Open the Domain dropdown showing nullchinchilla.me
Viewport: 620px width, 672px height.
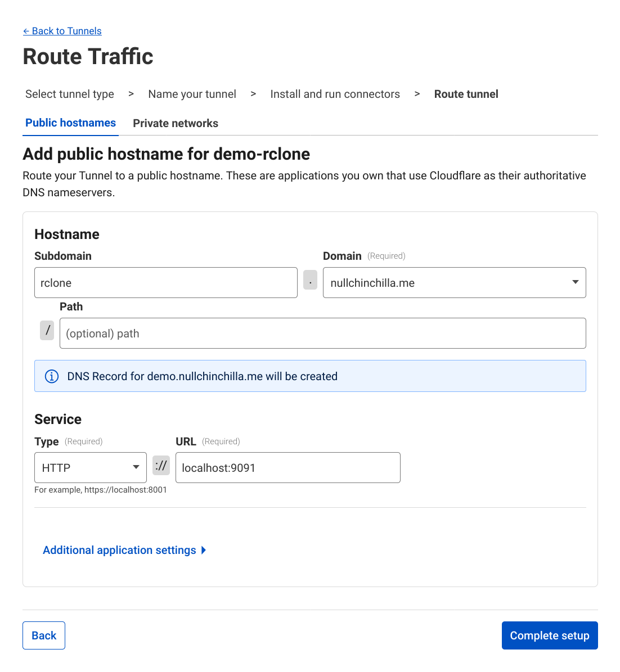click(455, 283)
